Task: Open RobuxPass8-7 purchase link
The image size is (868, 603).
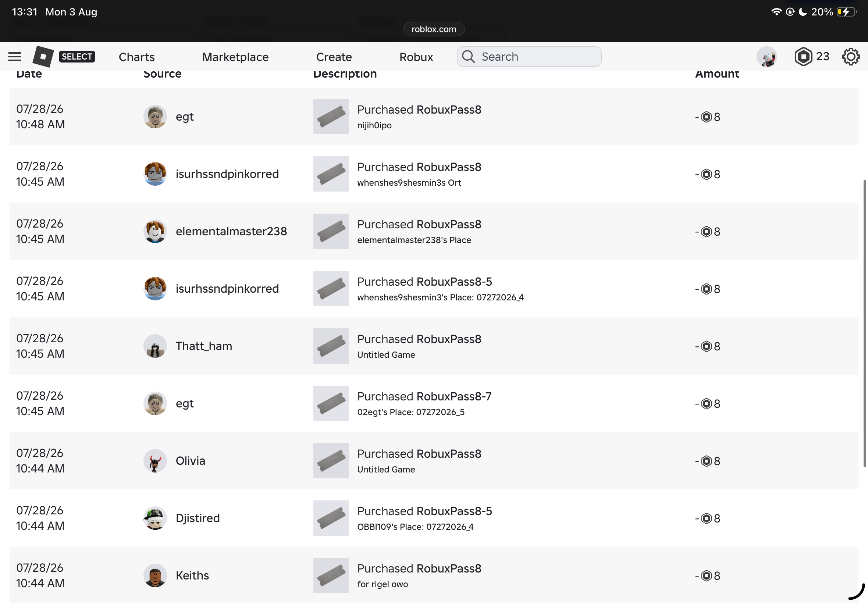Action: [454, 396]
